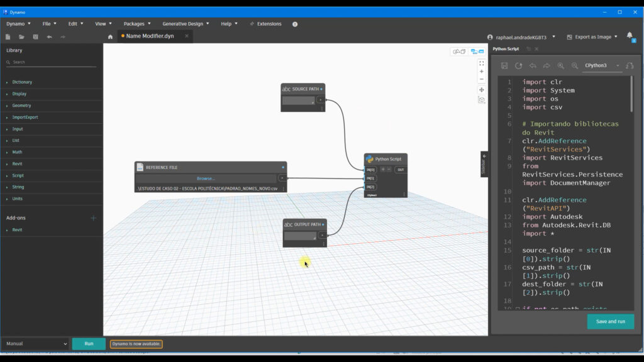The width and height of the screenshot is (644, 362).
Task: Go to the Home workspace icon
Action: (110, 36)
